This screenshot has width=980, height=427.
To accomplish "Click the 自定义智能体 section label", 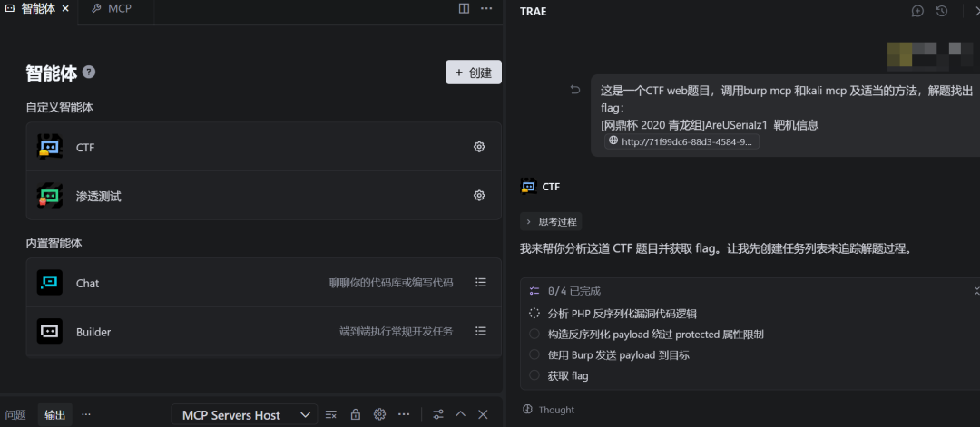I will (x=59, y=107).
